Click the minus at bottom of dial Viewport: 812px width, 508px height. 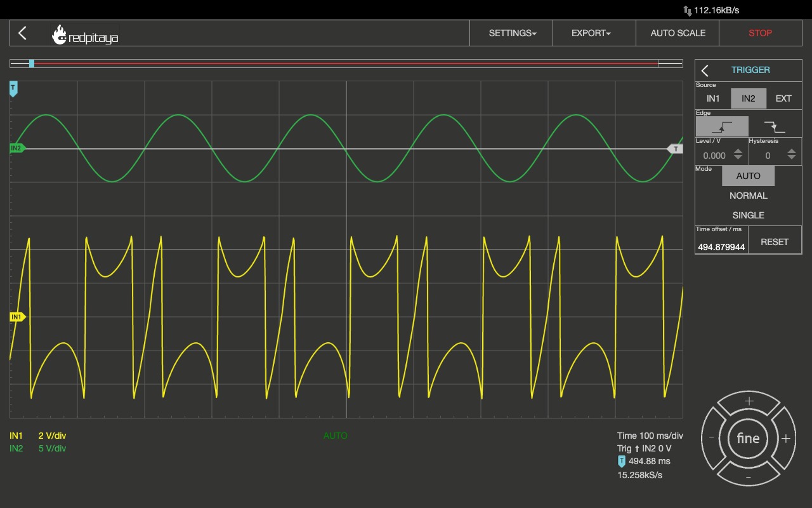pos(749,477)
